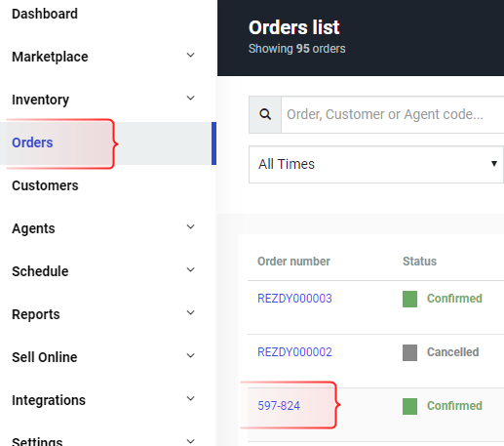Focus the order search input field
Image resolution: width=504 pixels, height=446 pixels.
[393, 114]
